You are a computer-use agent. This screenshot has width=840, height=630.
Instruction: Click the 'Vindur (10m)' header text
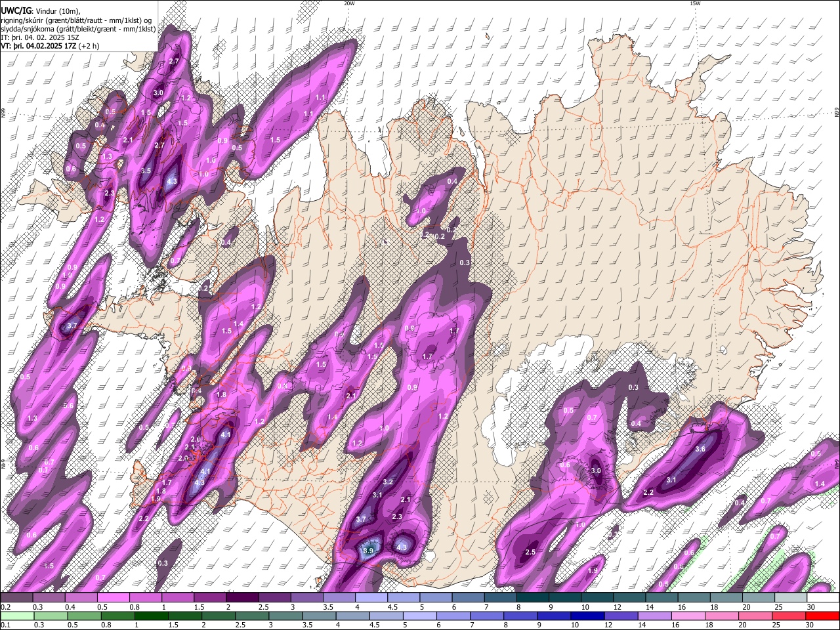point(58,11)
